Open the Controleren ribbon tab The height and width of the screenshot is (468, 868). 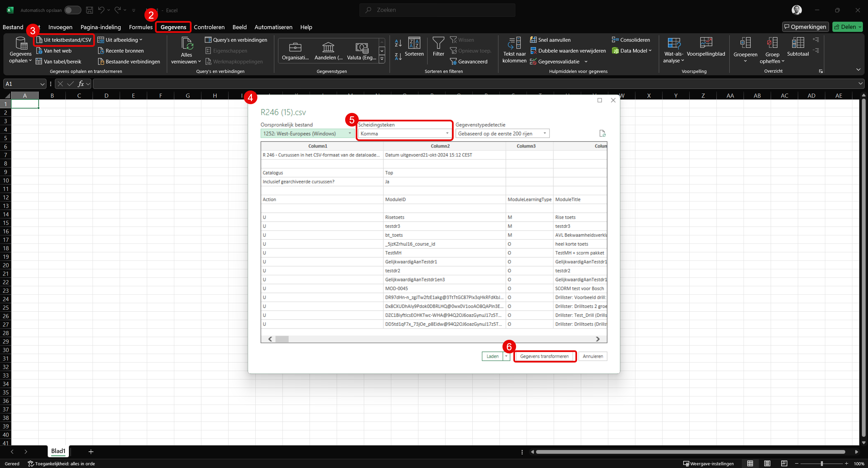tap(209, 27)
